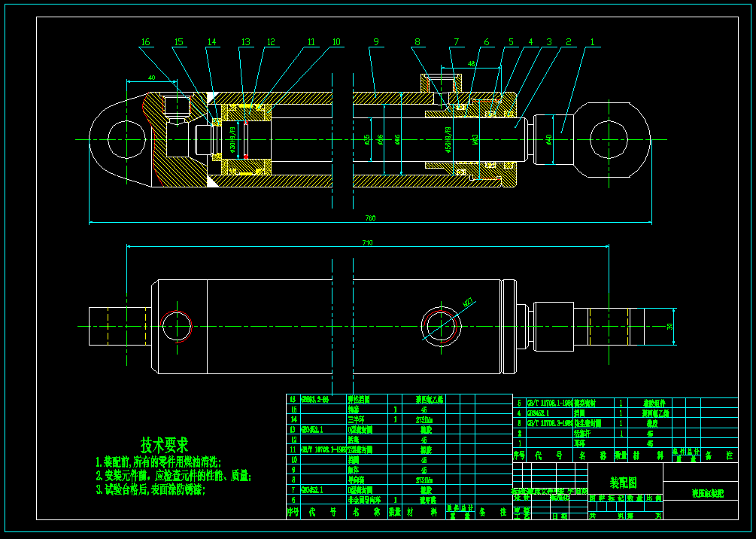Click part callout number 10 above the section view
The image size is (756, 539).
point(336,42)
